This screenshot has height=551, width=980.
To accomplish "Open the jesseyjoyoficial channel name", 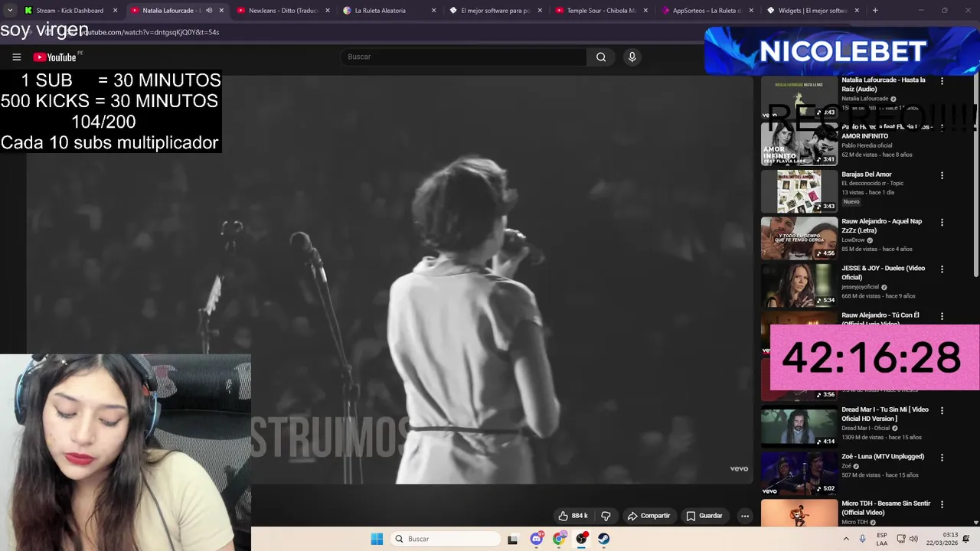I will coord(861,287).
